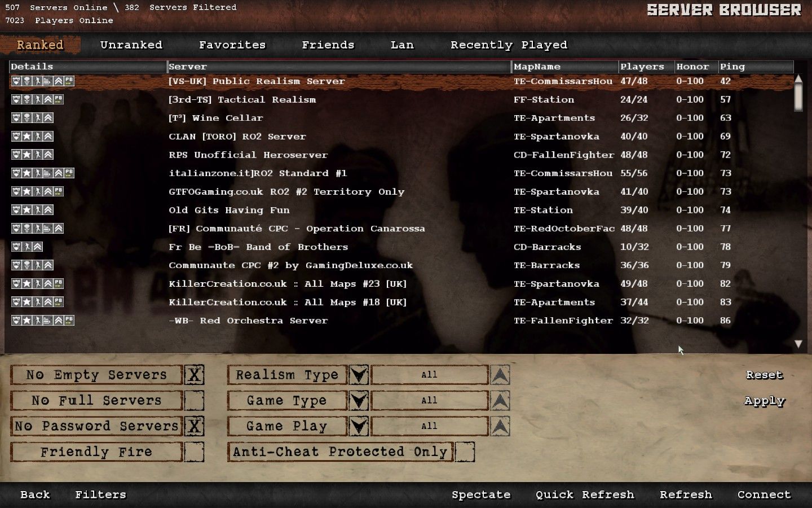
Task: Check the Anti-Cheat Protected Only box
Action: point(465,452)
